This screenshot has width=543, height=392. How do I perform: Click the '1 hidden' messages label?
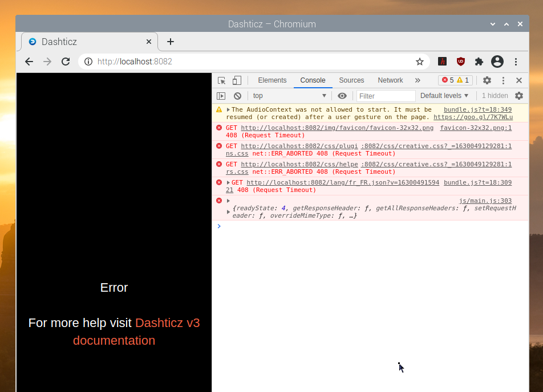495,96
